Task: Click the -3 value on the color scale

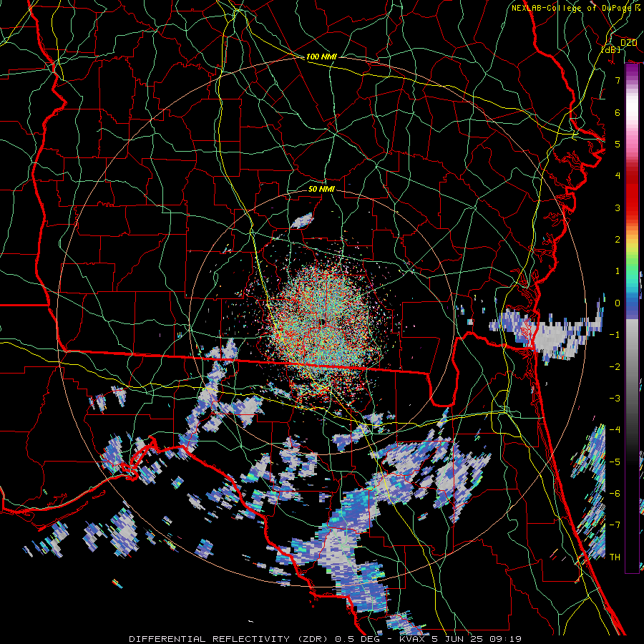Action: 615,399
